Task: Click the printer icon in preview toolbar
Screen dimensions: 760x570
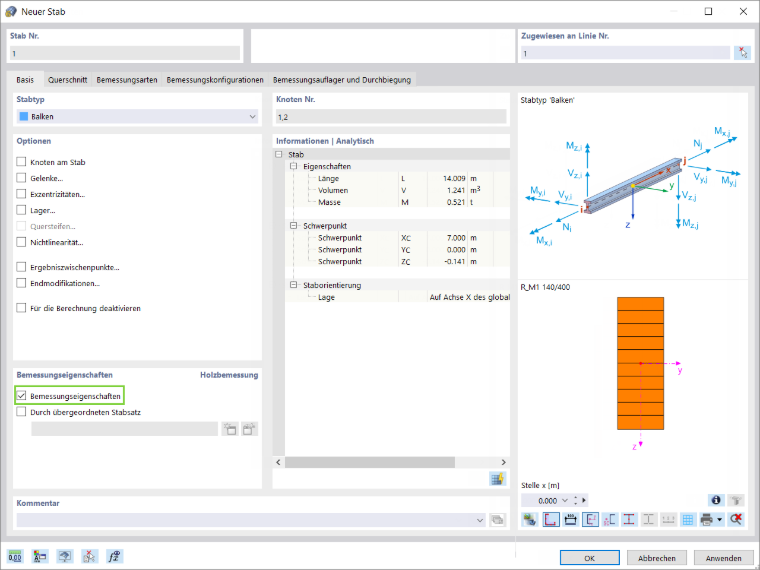Action: (707, 520)
